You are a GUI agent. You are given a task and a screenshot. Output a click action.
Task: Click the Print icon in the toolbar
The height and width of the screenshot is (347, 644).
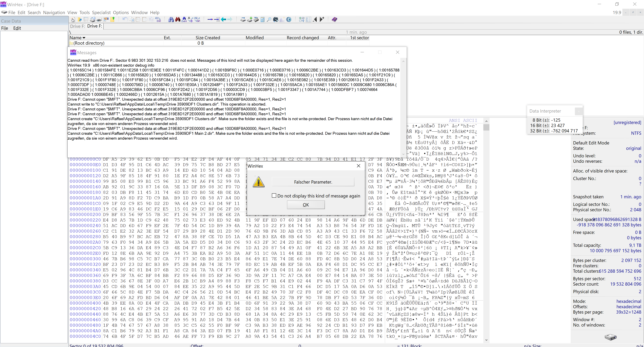coord(99,19)
